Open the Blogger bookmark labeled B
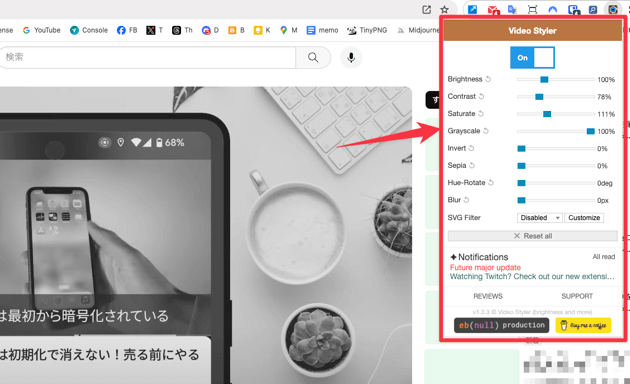The width and height of the screenshot is (630, 384). pyautogui.click(x=236, y=30)
